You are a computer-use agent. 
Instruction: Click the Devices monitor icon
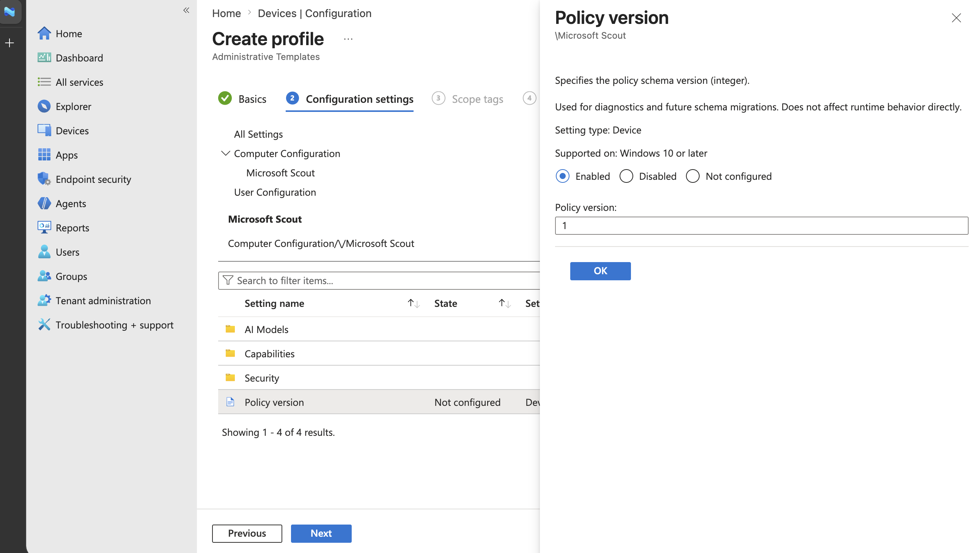tap(44, 130)
